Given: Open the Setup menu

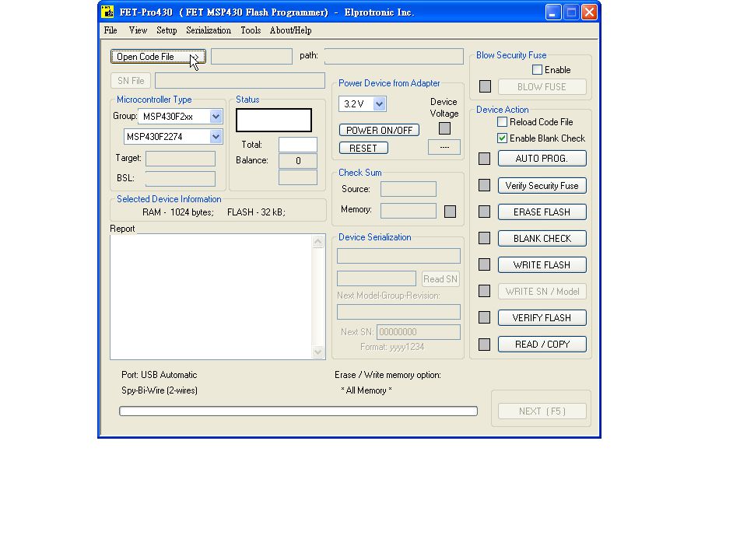Looking at the screenshot, I should tap(167, 30).
